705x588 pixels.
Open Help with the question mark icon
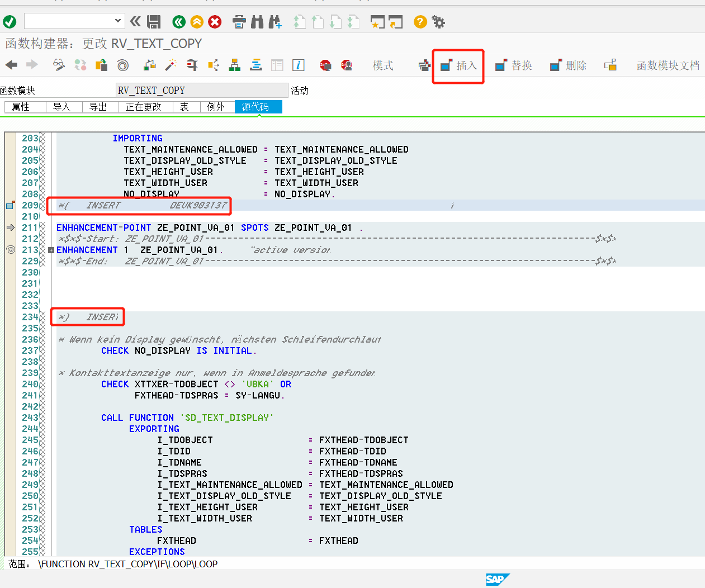point(420,22)
